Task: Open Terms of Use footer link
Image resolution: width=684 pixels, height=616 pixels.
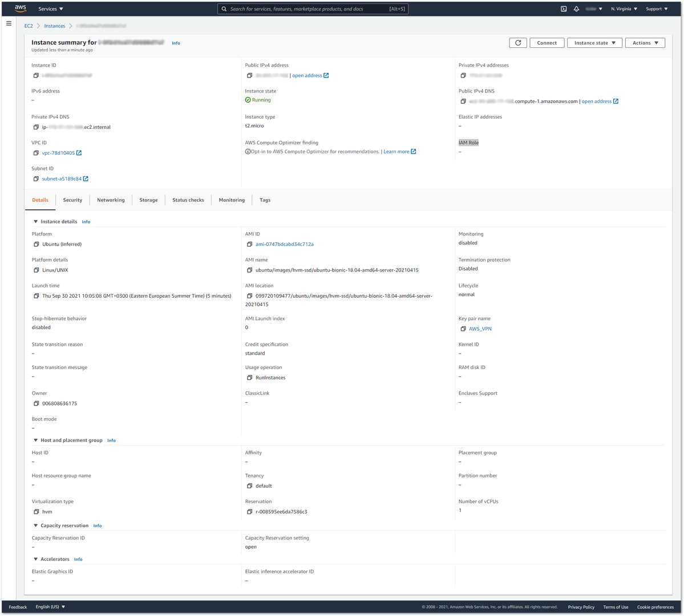Action: click(x=616, y=607)
